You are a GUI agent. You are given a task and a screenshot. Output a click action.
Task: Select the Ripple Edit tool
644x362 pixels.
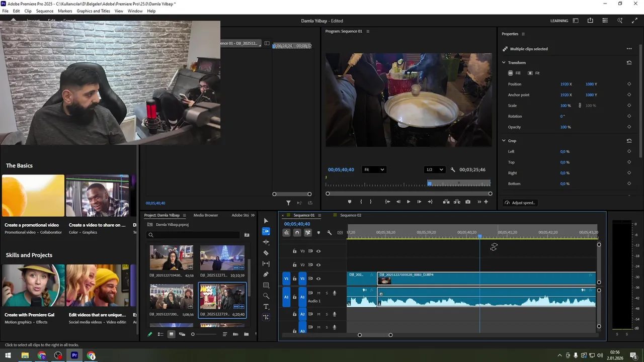(x=266, y=242)
